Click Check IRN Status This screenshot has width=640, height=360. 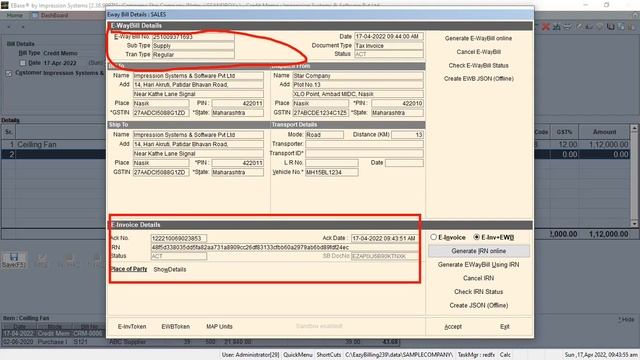pos(478,291)
